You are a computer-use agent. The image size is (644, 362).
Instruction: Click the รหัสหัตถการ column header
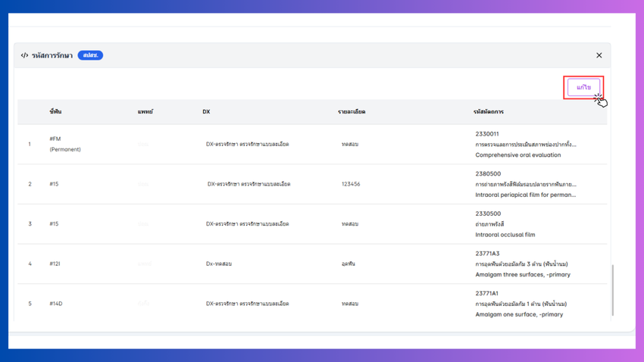pyautogui.click(x=489, y=111)
